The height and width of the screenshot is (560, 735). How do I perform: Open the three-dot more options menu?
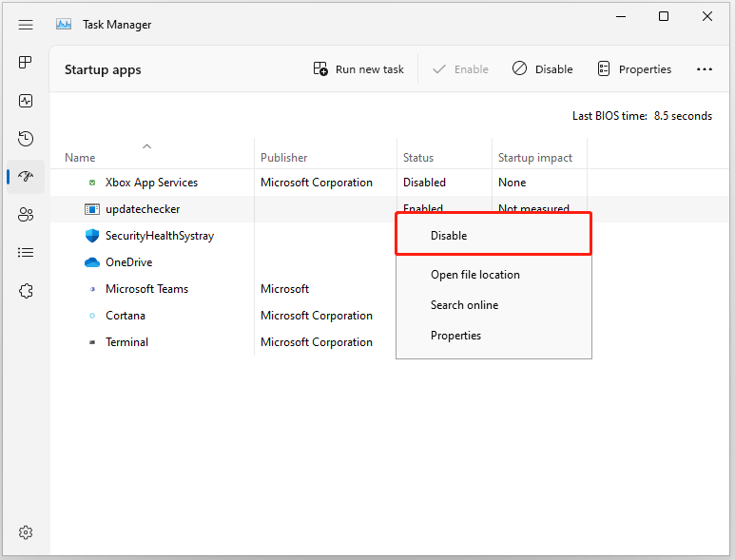coord(704,69)
